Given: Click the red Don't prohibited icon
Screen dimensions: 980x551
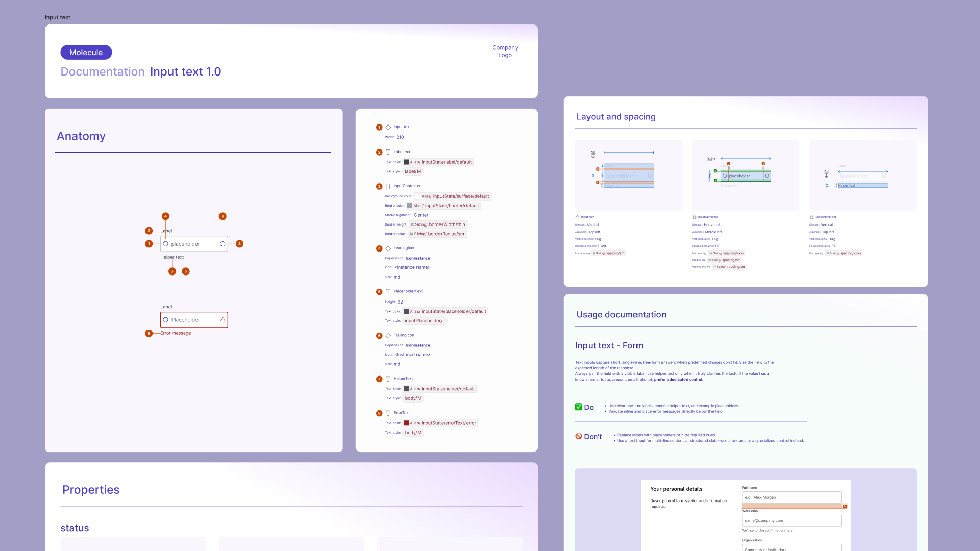Looking at the screenshot, I should coord(579,436).
